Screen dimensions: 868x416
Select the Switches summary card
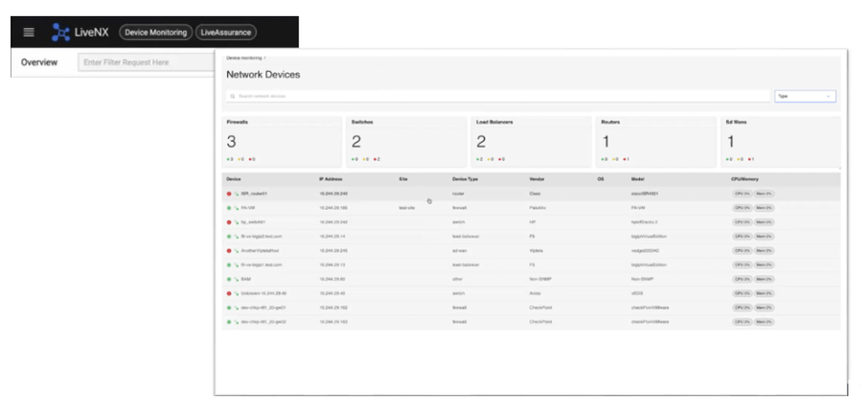(x=407, y=142)
